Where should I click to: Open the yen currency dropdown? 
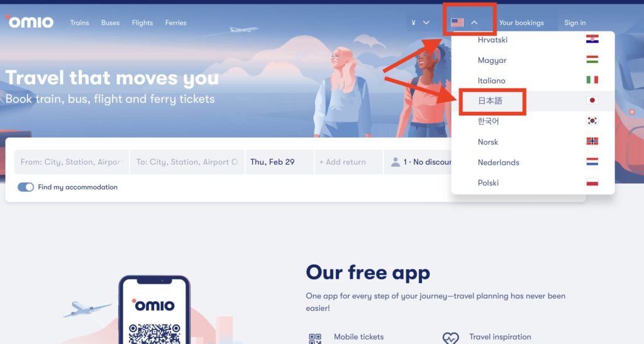(420, 23)
